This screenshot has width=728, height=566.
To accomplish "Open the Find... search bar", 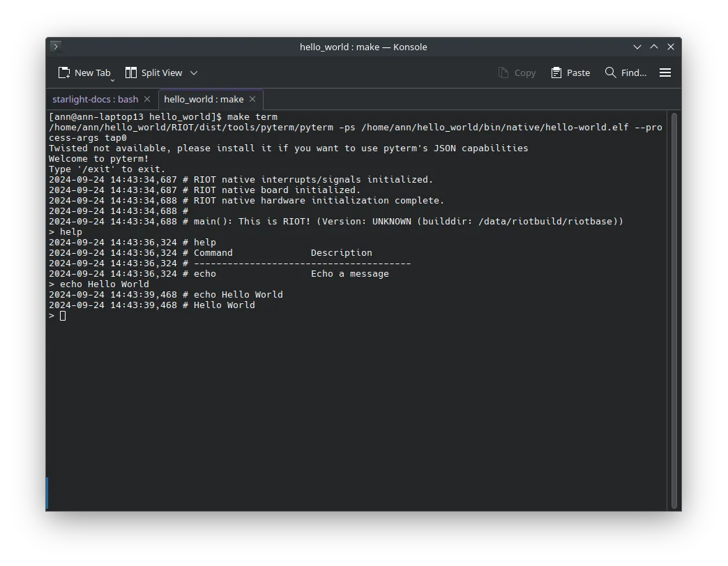I will [x=625, y=72].
